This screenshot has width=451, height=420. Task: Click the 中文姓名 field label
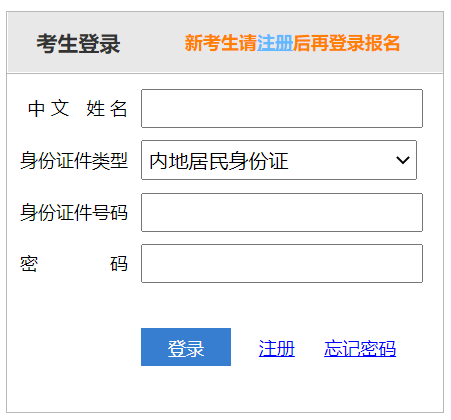click(77, 109)
